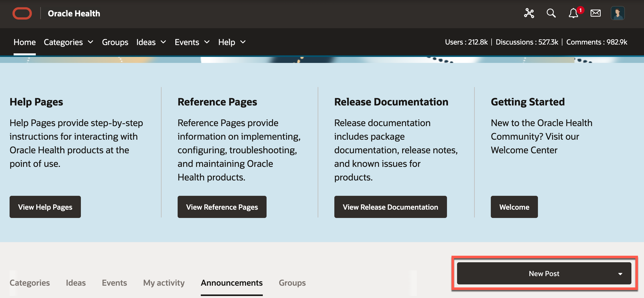Open the network connections icon
Image resolution: width=644 pixels, height=298 pixels.
tap(529, 13)
